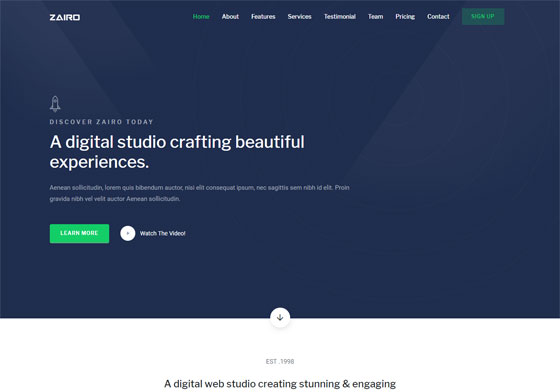Click the green LEARN MORE button
Image resolution: width=560 pixels, height=392 pixels.
tap(79, 233)
